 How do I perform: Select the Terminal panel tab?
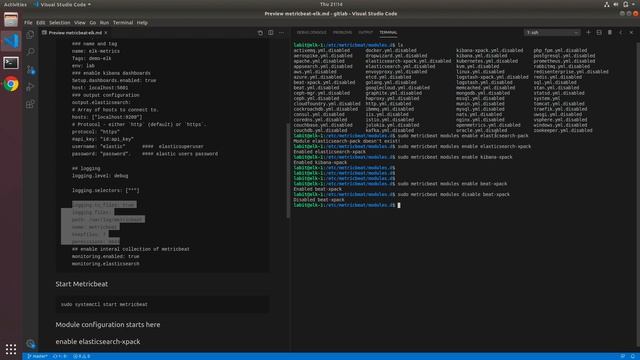click(x=388, y=32)
